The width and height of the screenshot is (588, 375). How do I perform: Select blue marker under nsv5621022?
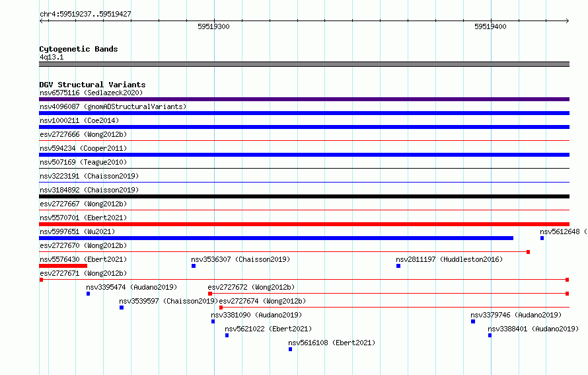pyautogui.click(x=227, y=335)
